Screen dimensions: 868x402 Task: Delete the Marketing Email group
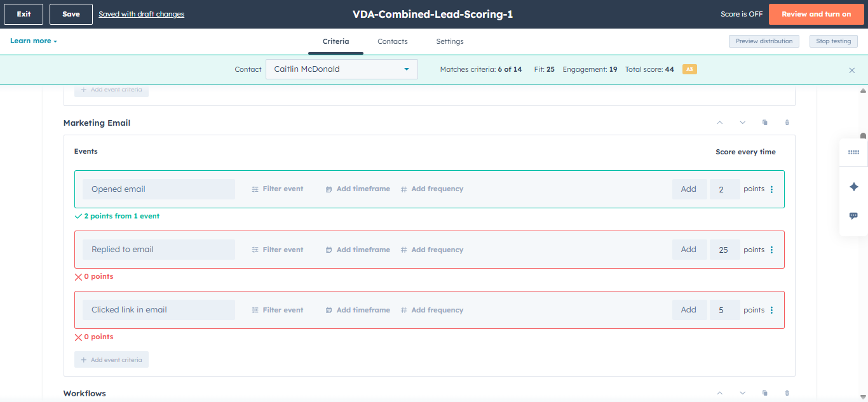click(x=787, y=123)
